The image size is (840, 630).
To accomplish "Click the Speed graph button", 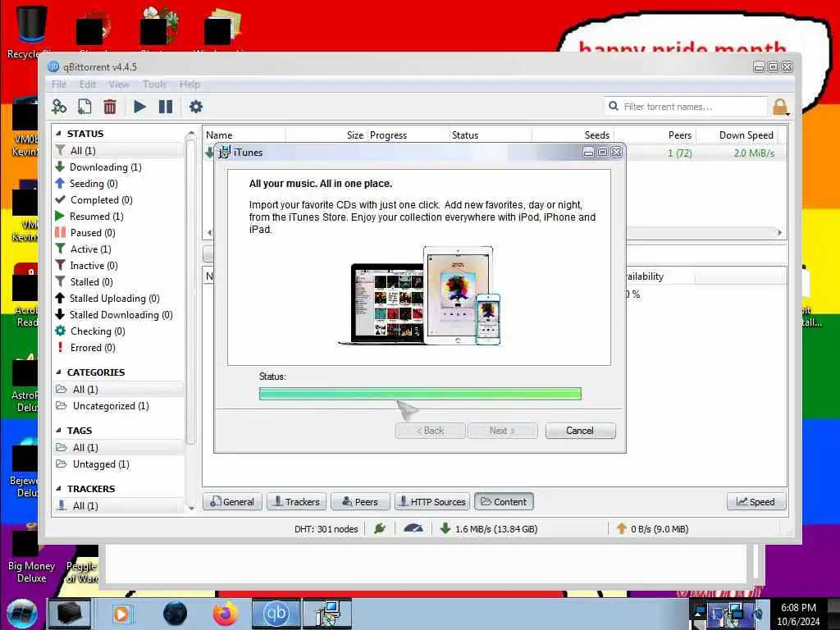I will pos(756,502).
